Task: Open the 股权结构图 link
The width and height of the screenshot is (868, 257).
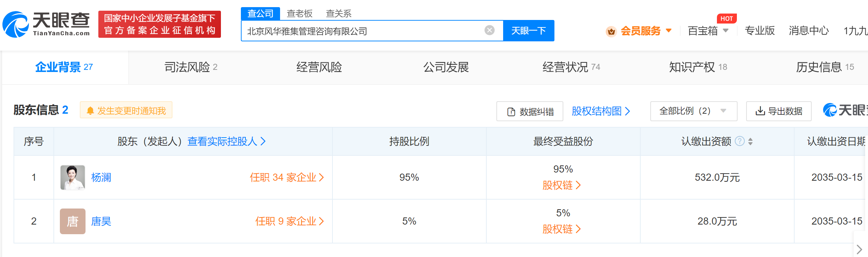Action: (601, 111)
